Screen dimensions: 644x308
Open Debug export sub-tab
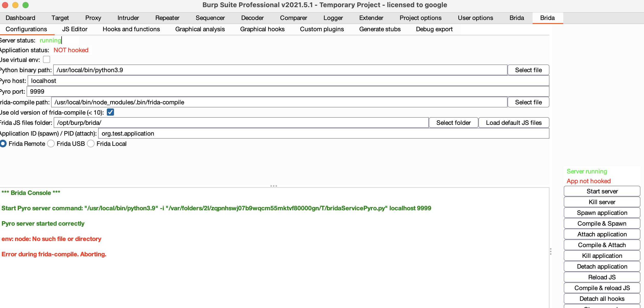434,29
